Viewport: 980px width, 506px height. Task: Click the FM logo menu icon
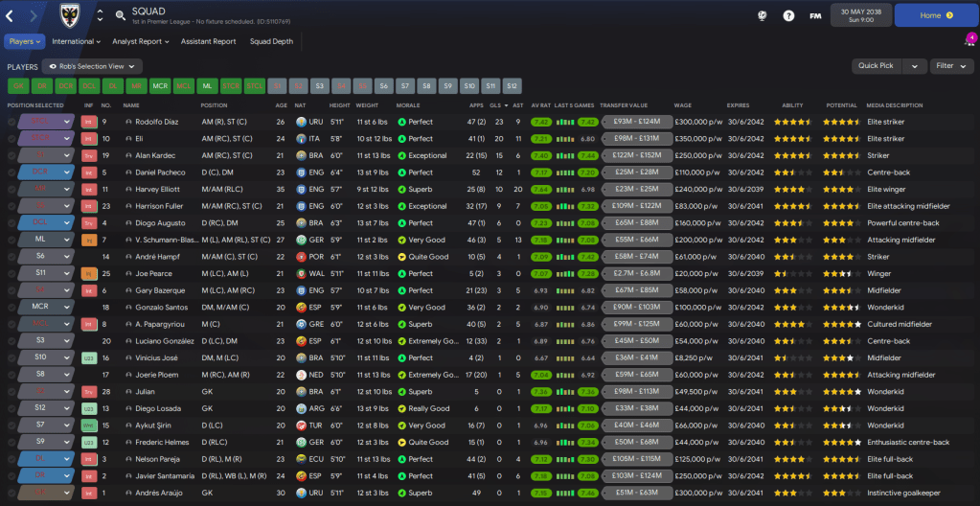[815, 15]
